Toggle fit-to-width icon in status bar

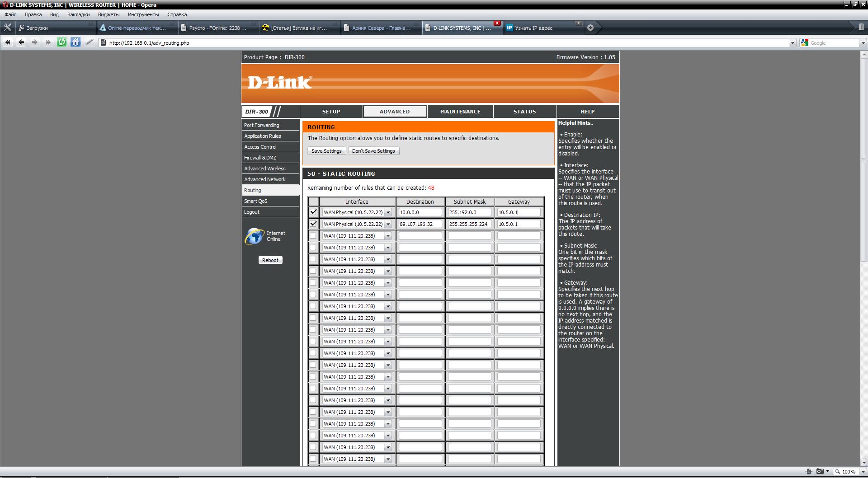809,472
